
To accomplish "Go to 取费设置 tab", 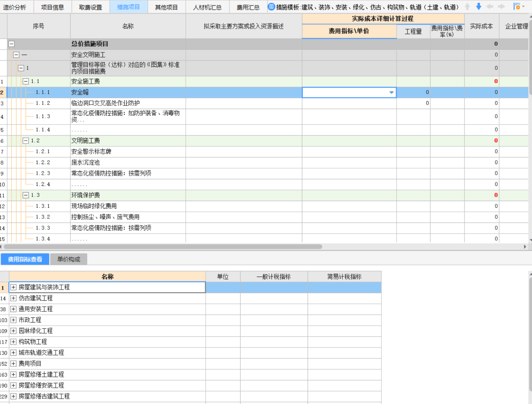I will click(x=91, y=7).
